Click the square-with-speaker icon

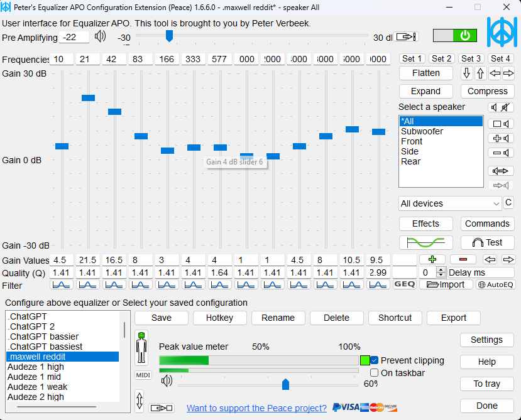pos(501,124)
